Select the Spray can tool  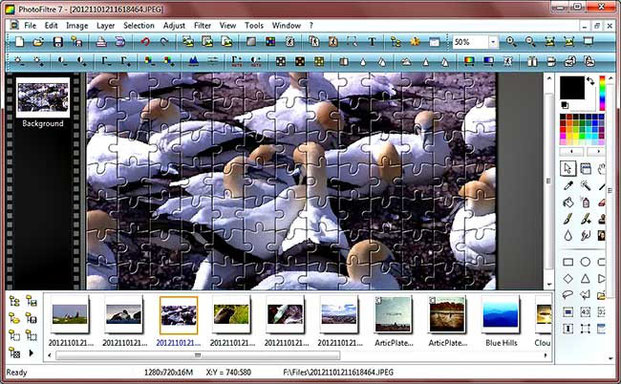(x=585, y=202)
